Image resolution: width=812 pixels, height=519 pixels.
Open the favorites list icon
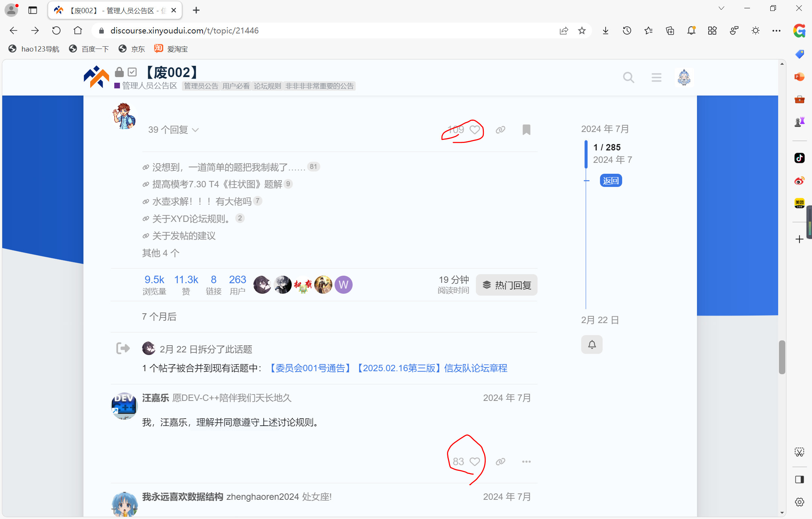pos(648,30)
